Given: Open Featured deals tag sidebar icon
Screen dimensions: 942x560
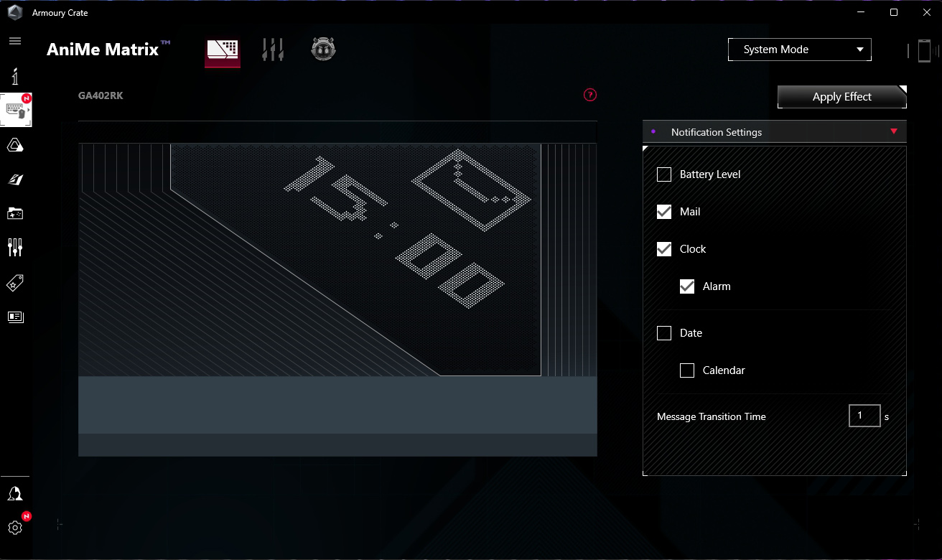Looking at the screenshot, I should click(15, 283).
